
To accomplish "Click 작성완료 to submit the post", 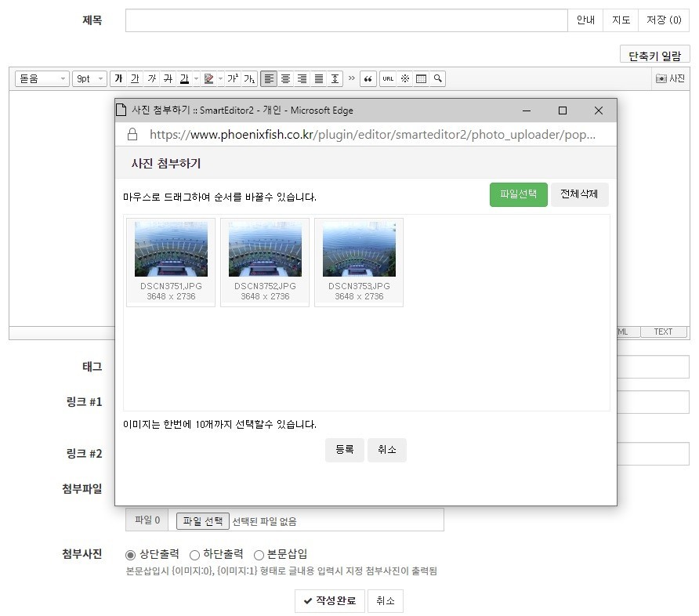I will click(330, 601).
